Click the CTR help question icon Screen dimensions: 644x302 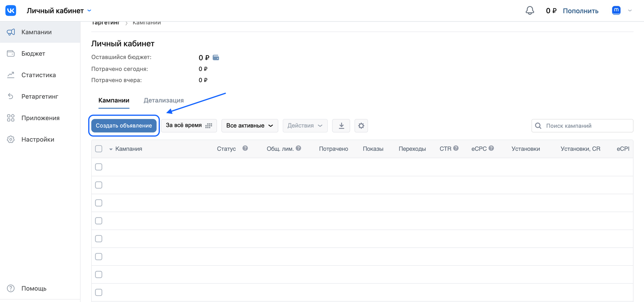coord(456,148)
